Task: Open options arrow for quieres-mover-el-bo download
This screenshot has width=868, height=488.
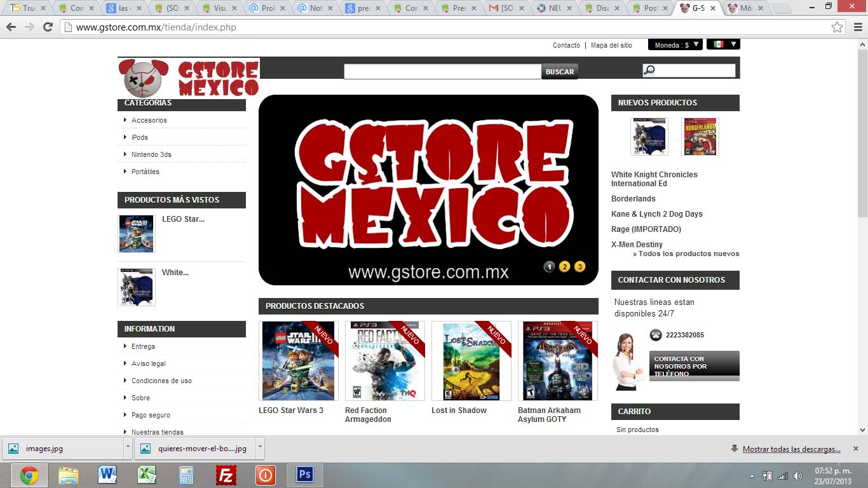Action: coord(260,448)
